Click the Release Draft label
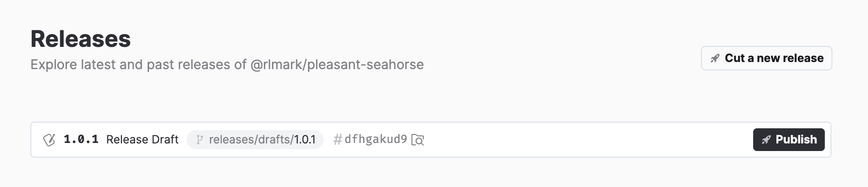Viewport: 868px width, 187px height. pos(142,139)
